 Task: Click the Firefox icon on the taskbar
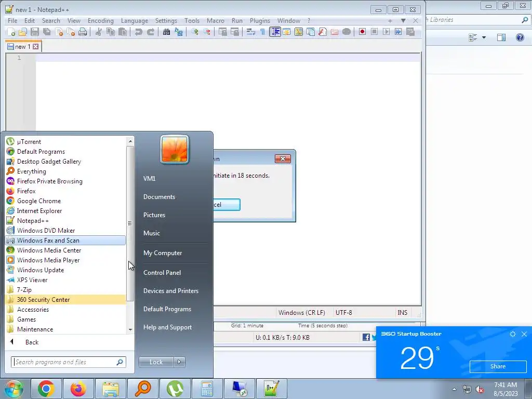coord(78,389)
